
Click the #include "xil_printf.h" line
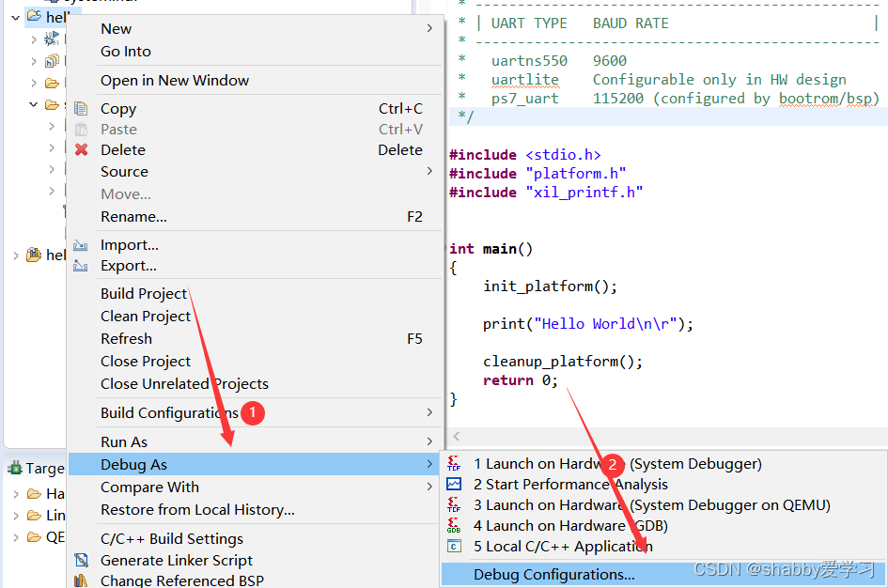[546, 193]
